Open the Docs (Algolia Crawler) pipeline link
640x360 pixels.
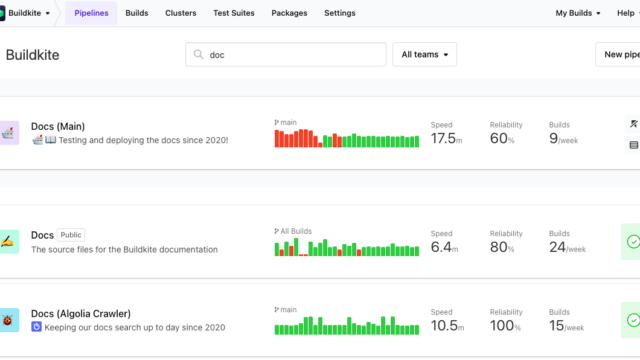(81, 313)
